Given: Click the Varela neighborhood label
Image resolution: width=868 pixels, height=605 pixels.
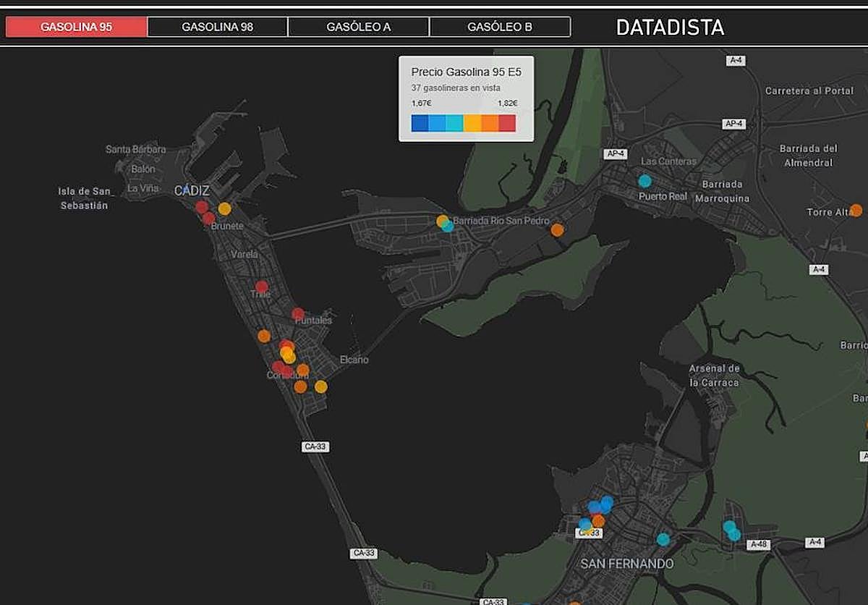Looking at the screenshot, I should [x=244, y=255].
